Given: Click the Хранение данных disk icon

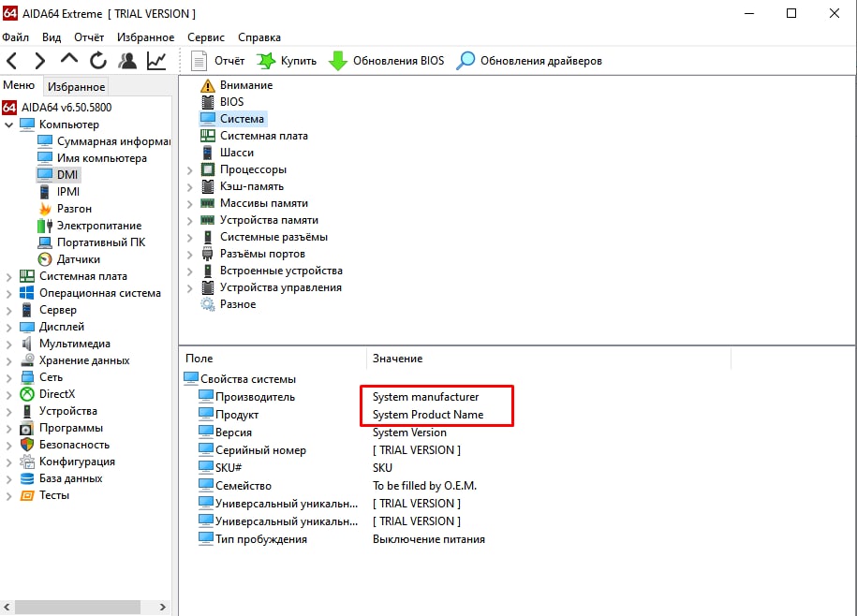Looking at the screenshot, I should point(27,359).
